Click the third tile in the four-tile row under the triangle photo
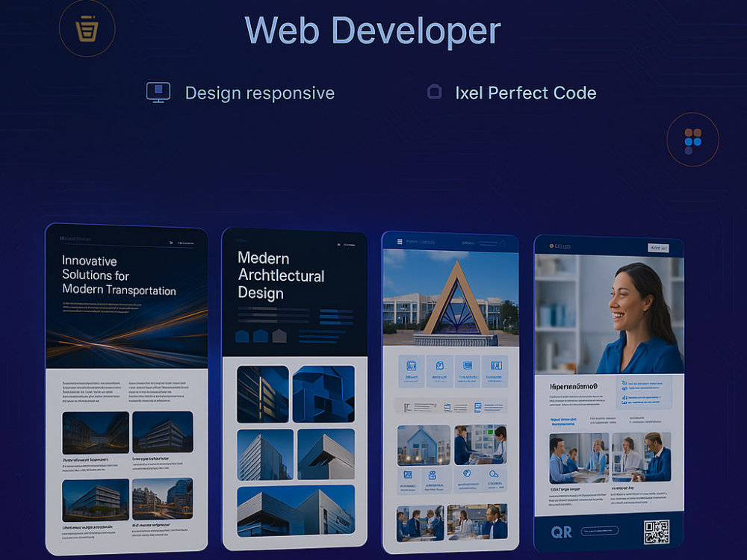This screenshot has height=560, width=747. (x=468, y=370)
